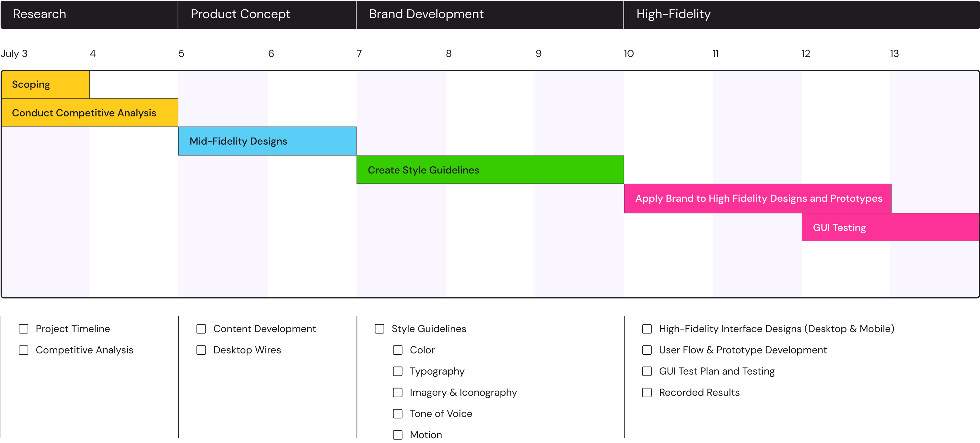Check the Color sub-item checkbox
The width and height of the screenshot is (980, 443).
[x=398, y=350]
